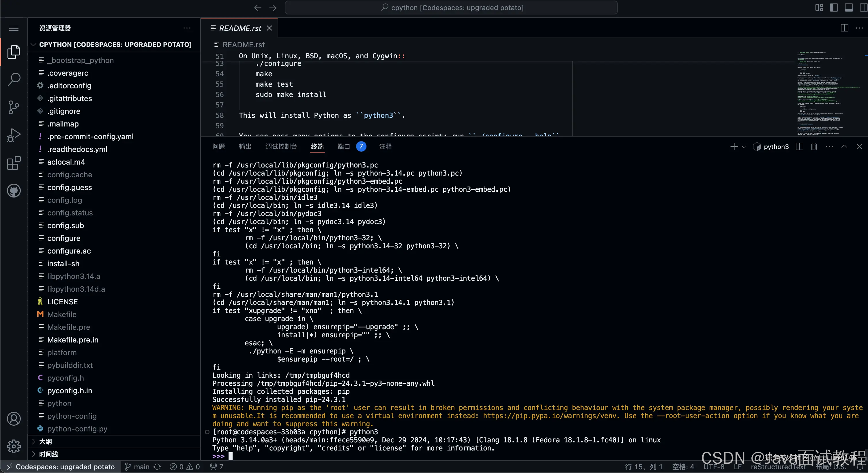Synchronize changes with the sync icon
This screenshot has height=473, width=868.
coord(157,467)
